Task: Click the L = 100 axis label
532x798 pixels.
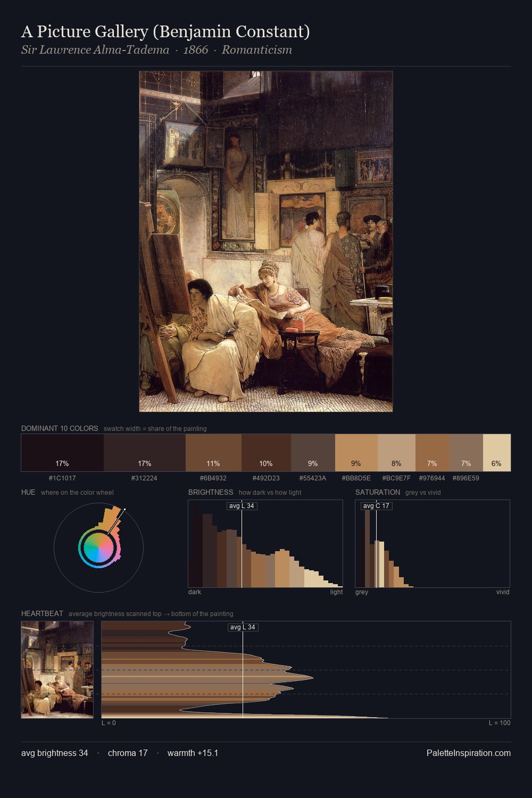Action: (x=500, y=723)
